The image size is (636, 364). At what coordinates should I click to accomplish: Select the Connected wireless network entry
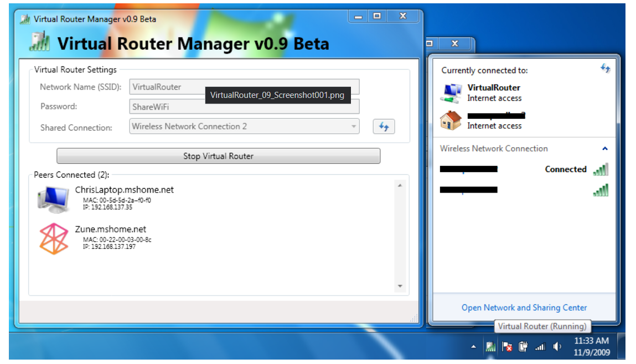(523, 170)
